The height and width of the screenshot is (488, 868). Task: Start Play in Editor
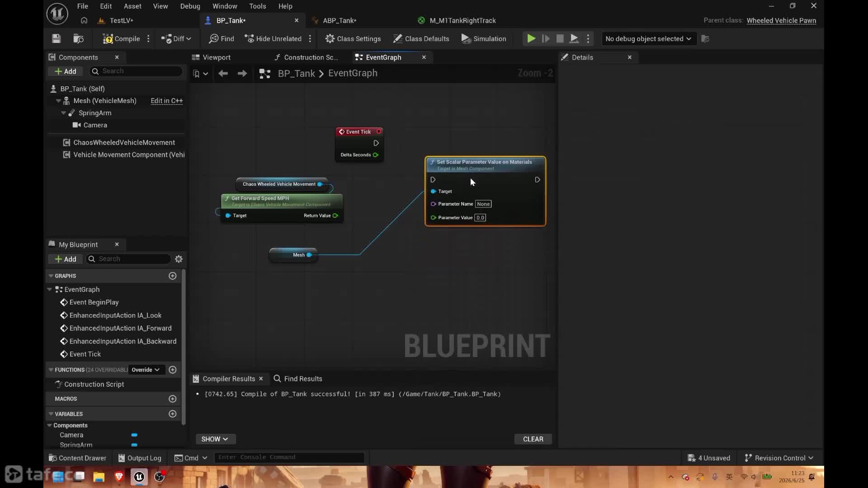pyautogui.click(x=532, y=39)
